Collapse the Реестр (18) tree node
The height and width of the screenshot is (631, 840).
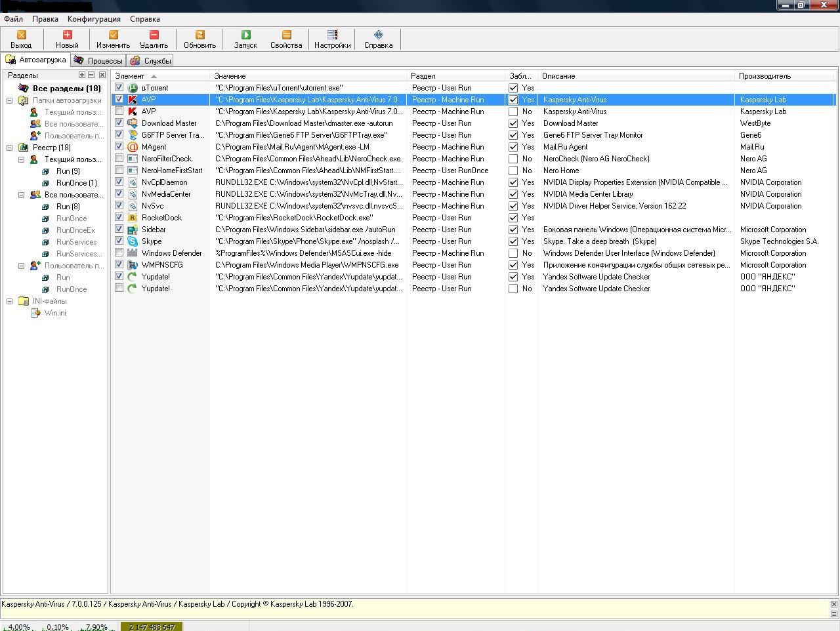(x=10, y=148)
